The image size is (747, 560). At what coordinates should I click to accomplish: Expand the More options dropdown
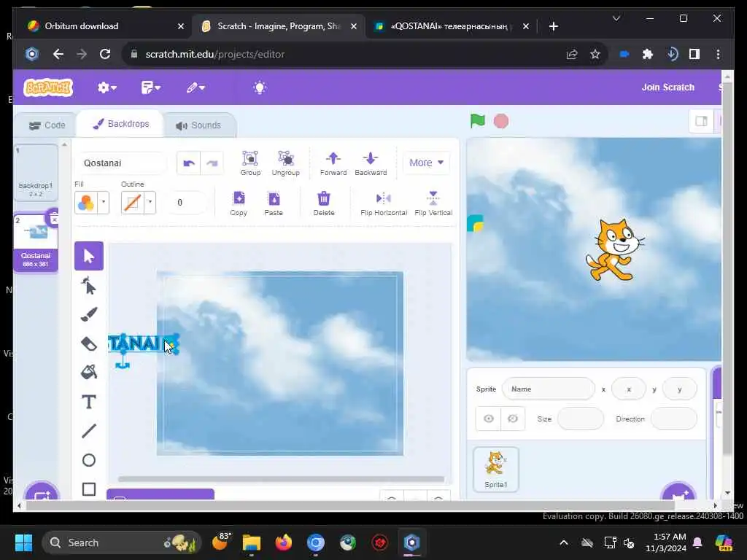pyautogui.click(x=426, y=163)
